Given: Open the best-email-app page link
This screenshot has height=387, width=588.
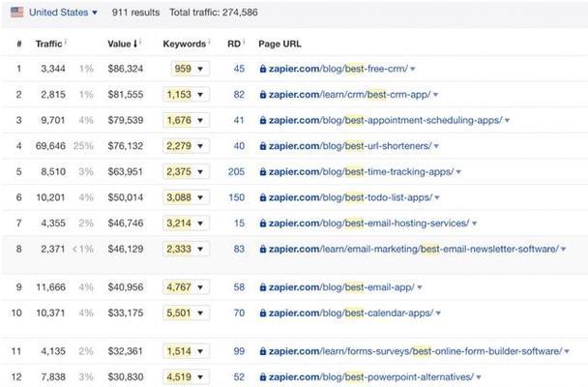Looking at the screenshot, I should pyautogui.click(x=341, y=287).
